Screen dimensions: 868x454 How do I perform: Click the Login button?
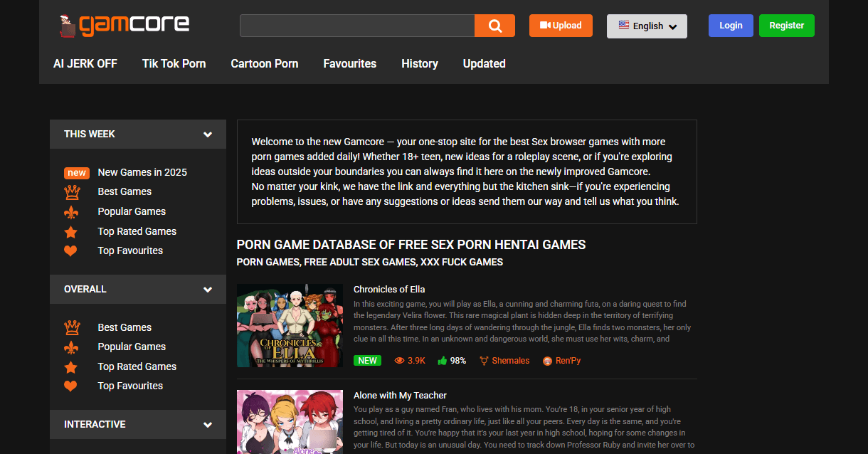tap(731, 26)
